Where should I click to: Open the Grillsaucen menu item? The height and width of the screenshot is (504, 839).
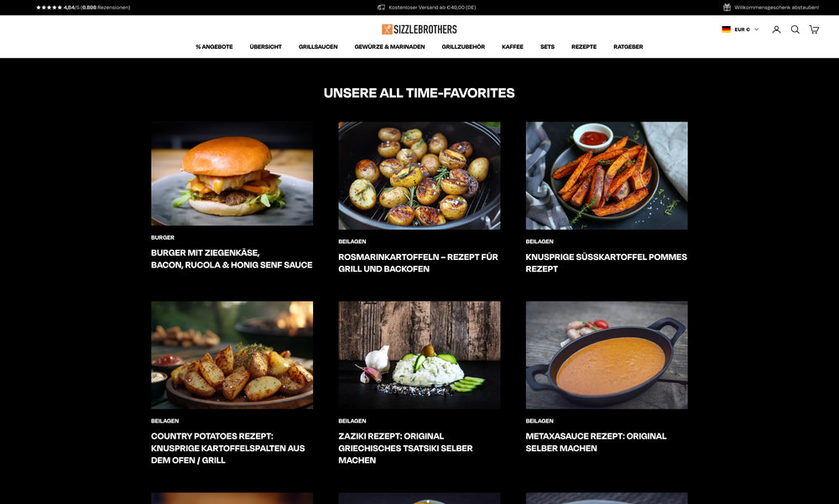point(318,47)
